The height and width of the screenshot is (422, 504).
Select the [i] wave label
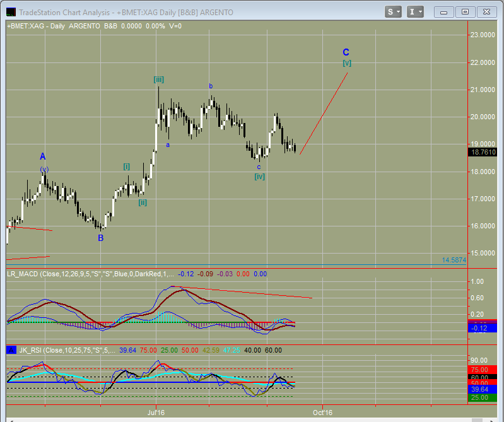[x=127, y=167]
